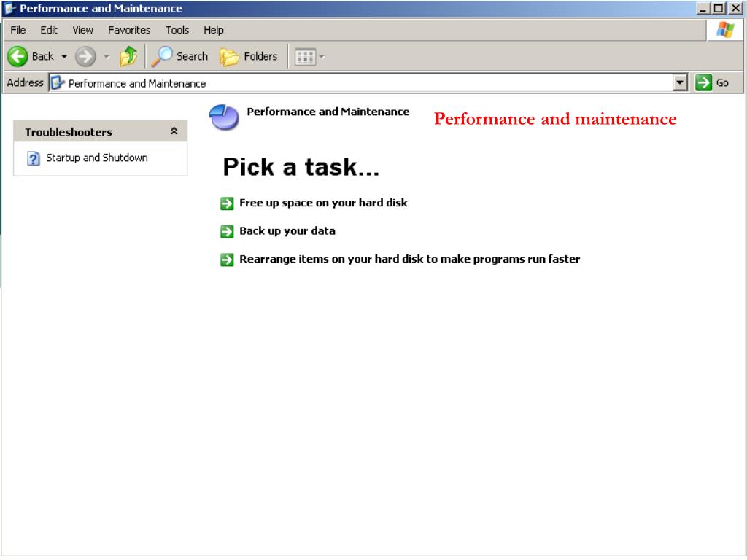The height and width of the screenshot is (560, 747).
Task: Go up one folder level icon
Action: pyautogui.click(x=128, y=57)
